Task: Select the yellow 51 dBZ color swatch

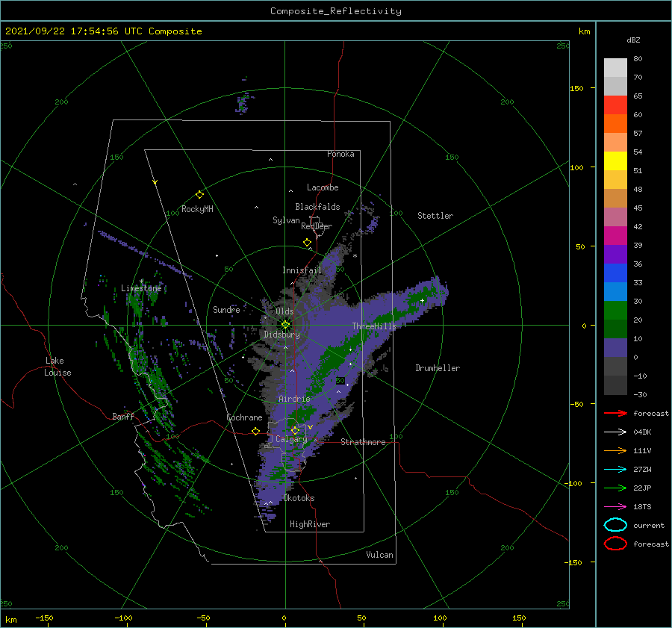Action: point(615,161)
